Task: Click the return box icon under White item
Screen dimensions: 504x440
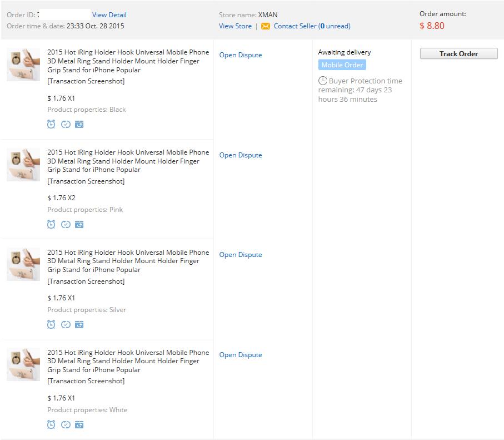Action: 79,424
